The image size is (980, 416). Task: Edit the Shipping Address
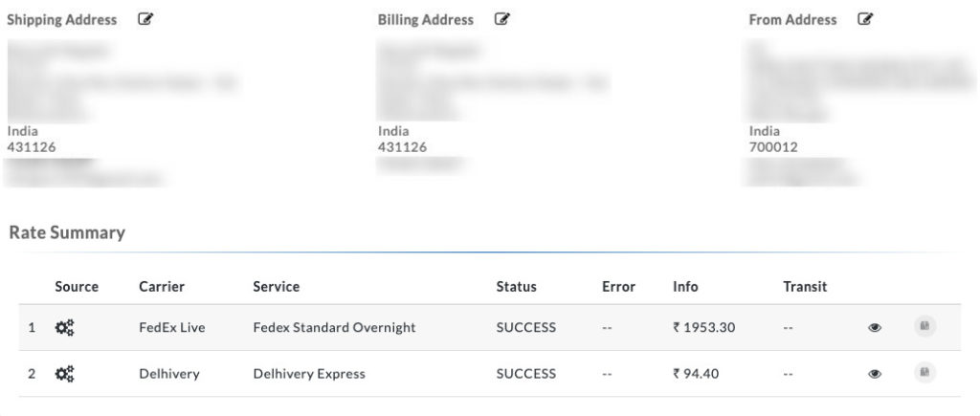click(145, 19)
